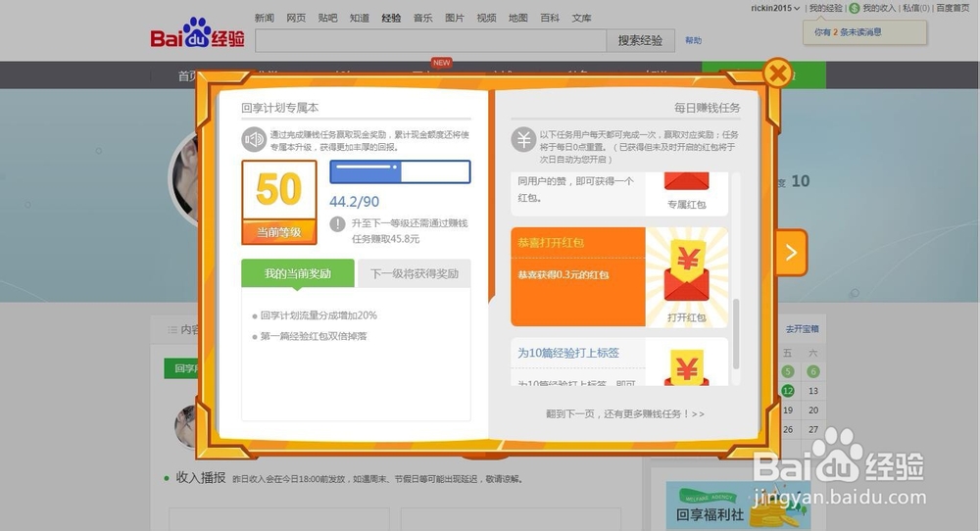The width and height of the screenshot is (980, 531).
Task: Open the 知道 nav link
Action: [360, 18]
